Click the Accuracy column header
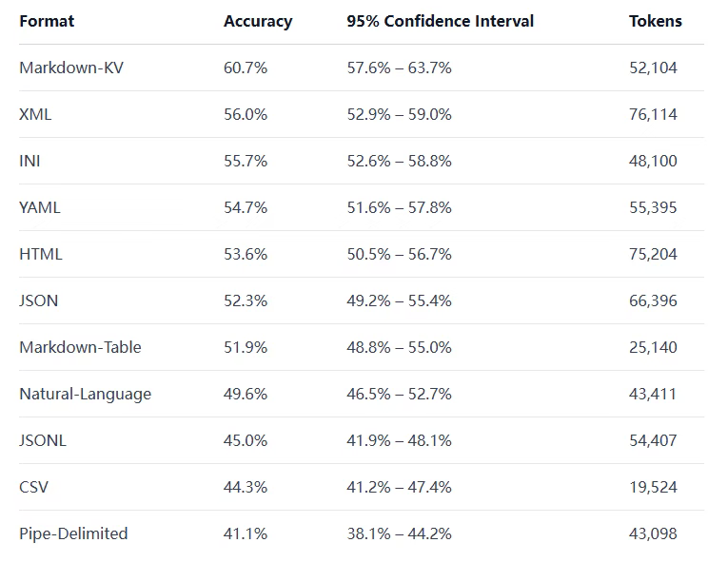Viewport: 728px width, 562px height. pos(258,21)
